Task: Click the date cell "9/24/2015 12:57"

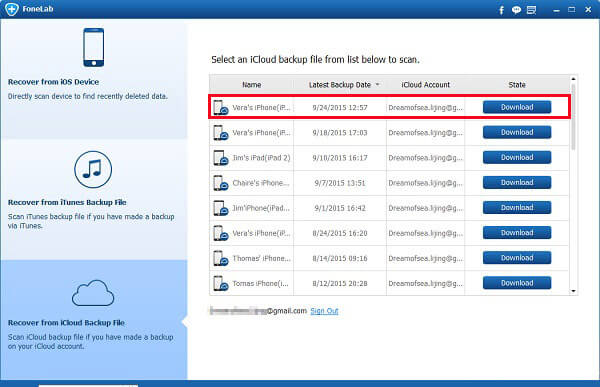Action: [x=340, y=108]
